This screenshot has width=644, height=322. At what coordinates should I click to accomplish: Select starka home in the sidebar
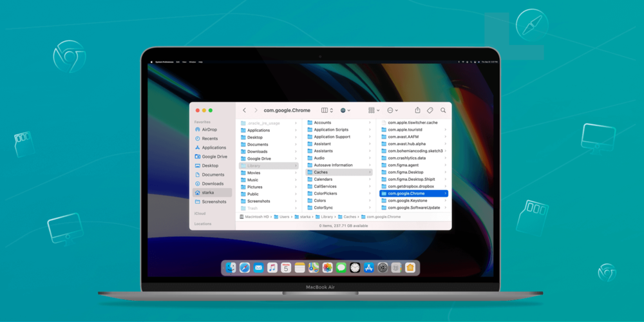213,193
